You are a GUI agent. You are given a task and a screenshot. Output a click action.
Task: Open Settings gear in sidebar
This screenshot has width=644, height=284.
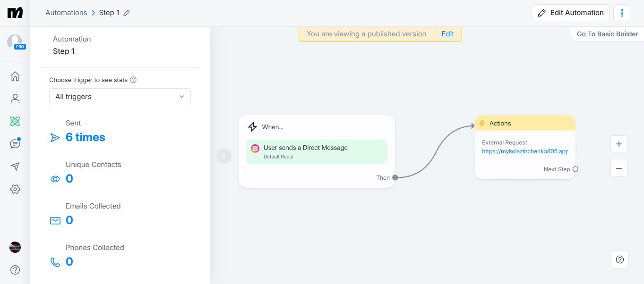15,189
